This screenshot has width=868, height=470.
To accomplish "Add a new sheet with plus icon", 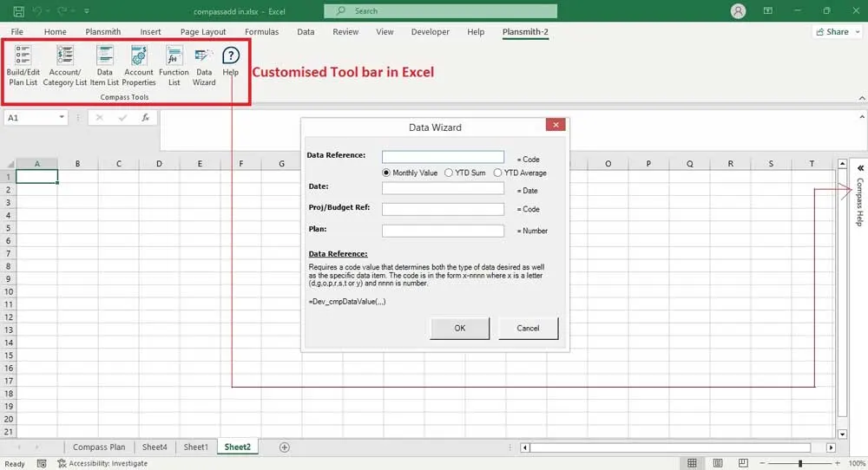I will coord(284,447).
